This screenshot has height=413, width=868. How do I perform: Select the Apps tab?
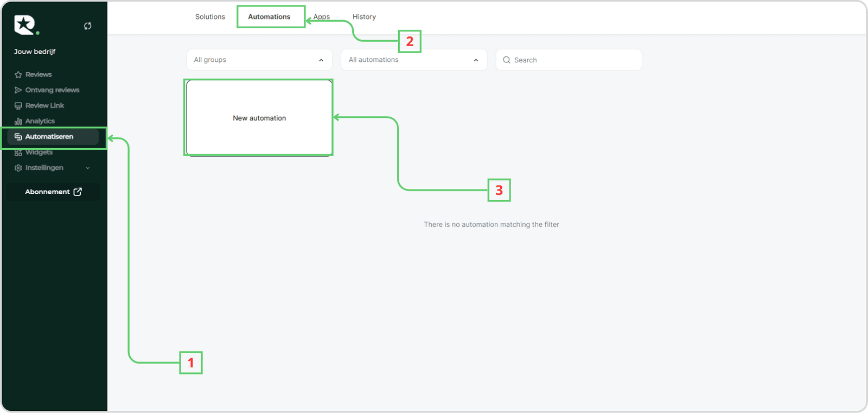322,17
